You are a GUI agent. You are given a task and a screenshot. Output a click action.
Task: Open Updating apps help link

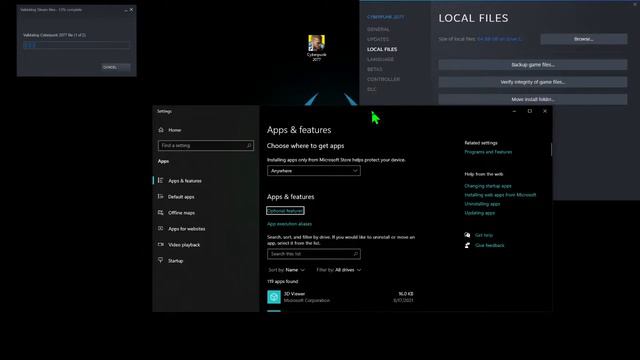click(480, 213)
